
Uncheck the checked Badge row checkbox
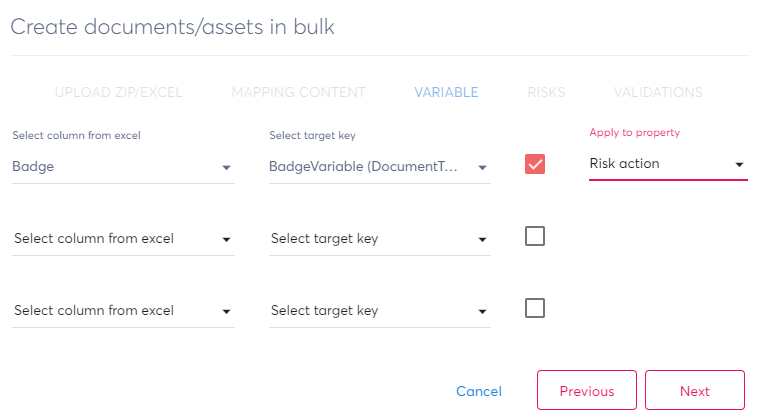pyautogui.click(x=535, y=164)
